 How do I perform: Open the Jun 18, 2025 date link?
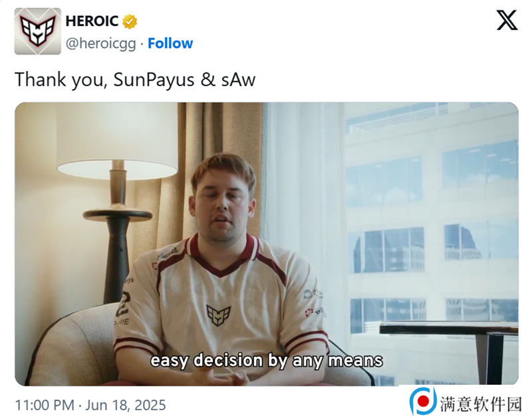click(x=126, y=405)
